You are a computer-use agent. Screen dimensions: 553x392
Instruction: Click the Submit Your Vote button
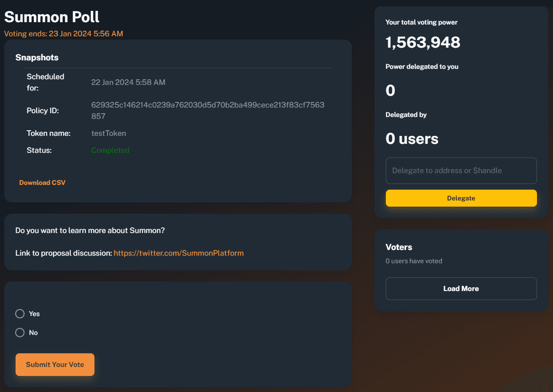point(55,365)
